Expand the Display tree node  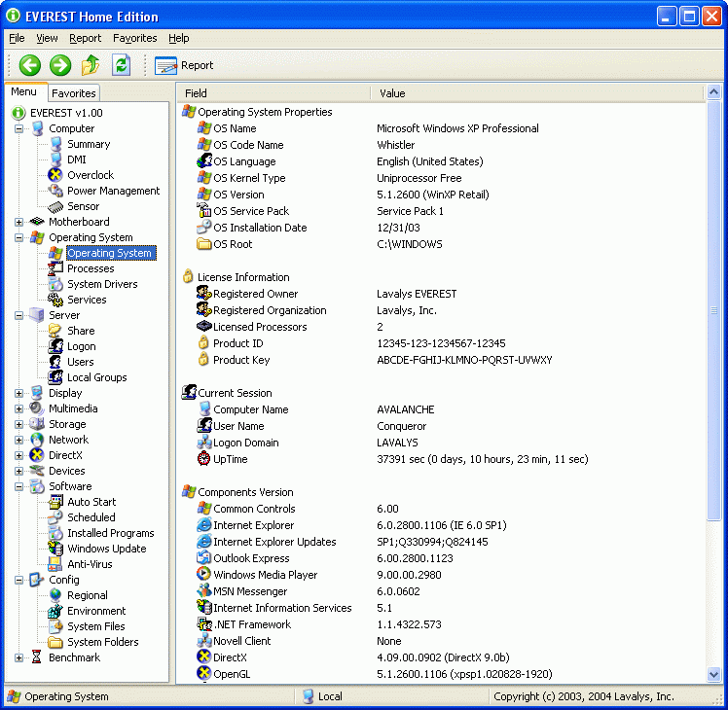[18, 394]
